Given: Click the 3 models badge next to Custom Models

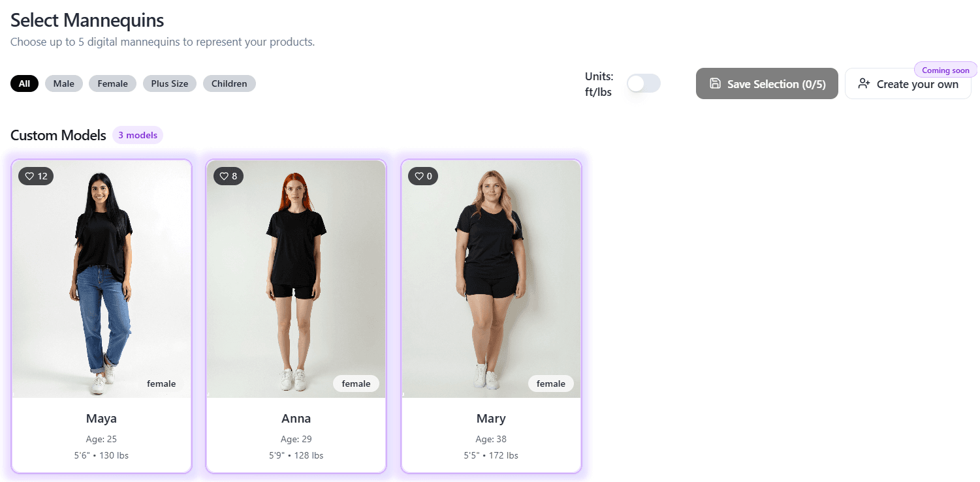Looking at the screenshot, I should point(137,134).
